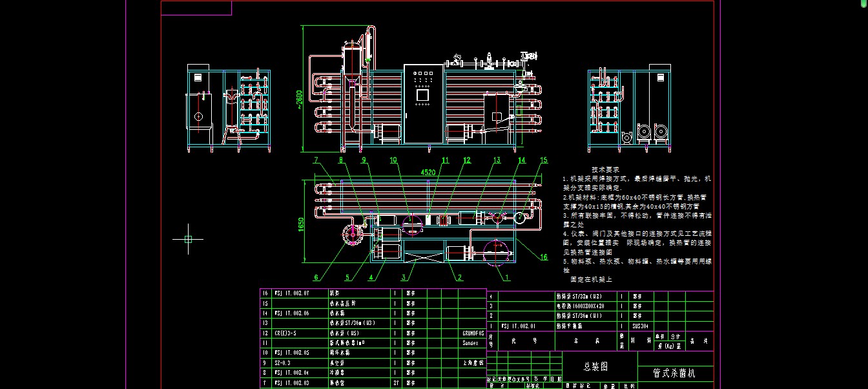
Task: Click part balloon number 7
Action: 316,160
